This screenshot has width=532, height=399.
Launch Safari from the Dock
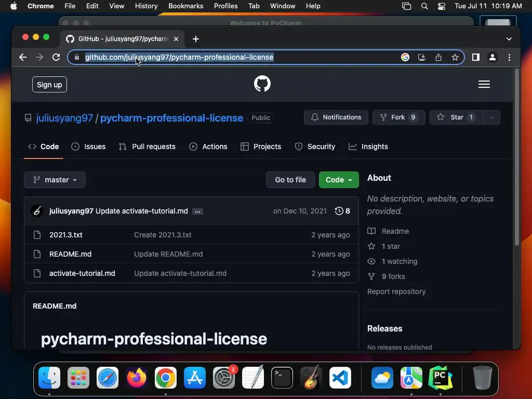[108, 378]
